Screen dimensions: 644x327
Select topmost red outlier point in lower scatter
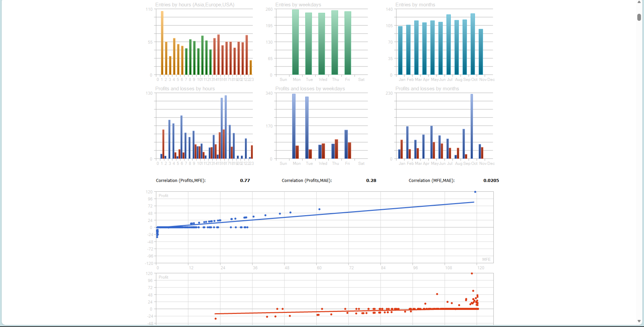click(x=472, y=274)
